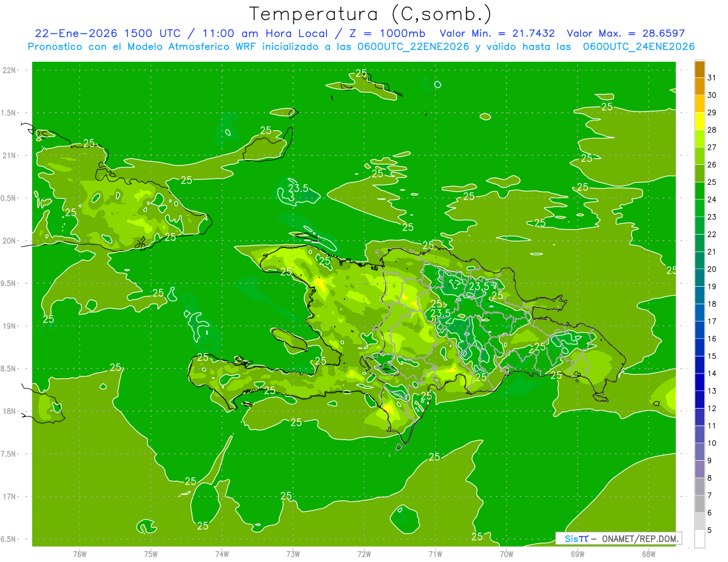
Task: Click the "18N" latitude axis label
Action: [8, 411]
